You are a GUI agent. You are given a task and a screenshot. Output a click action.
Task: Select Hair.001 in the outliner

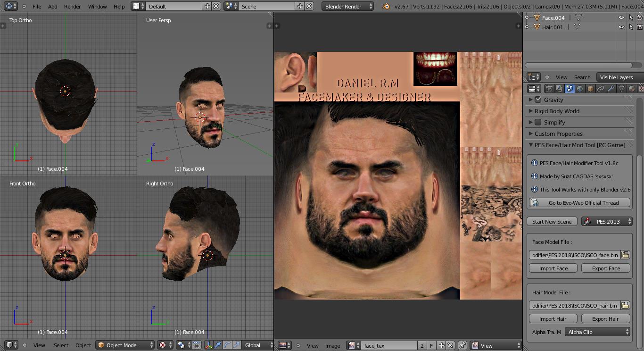coord(553,27)
